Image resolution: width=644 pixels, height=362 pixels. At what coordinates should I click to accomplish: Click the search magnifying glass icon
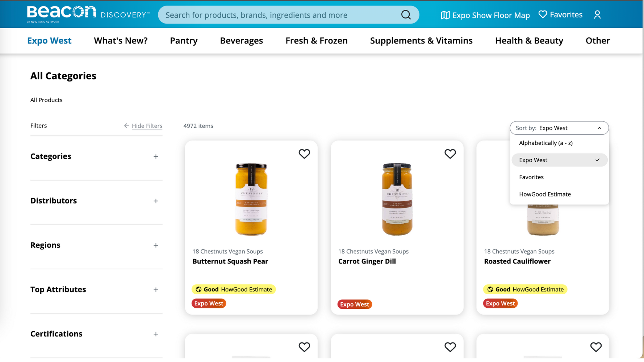[405, 14]
